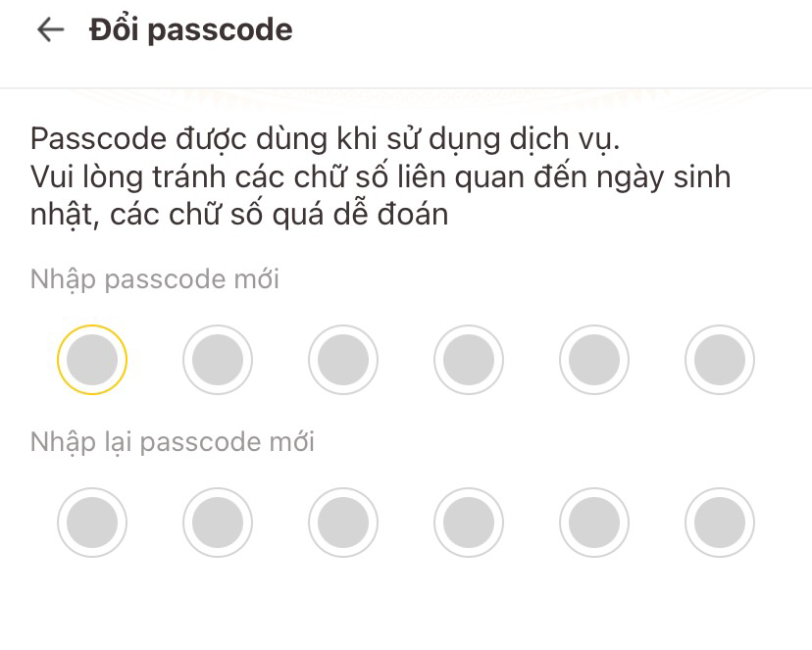Viewport: 812px width, 650px height.
Task: Focus the new passcode entry row
Action: click(405, 359)
